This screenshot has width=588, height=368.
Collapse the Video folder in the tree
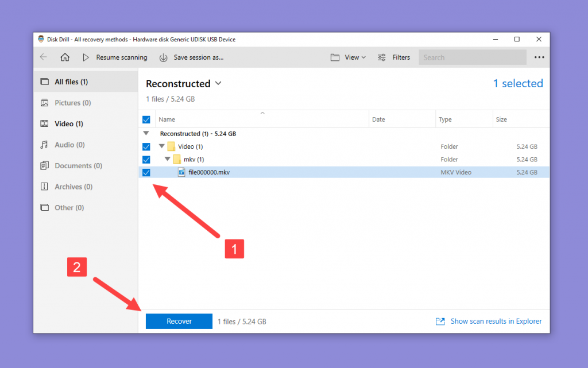pos(161,146)
